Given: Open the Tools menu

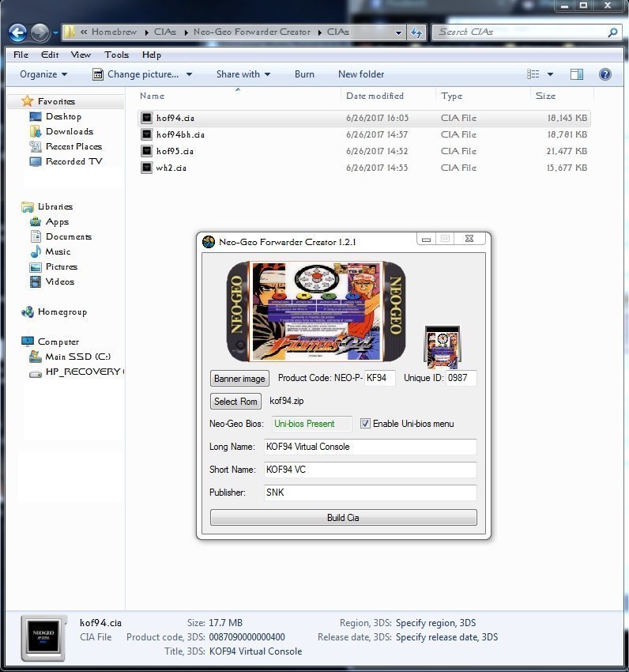Looking at the screenshot, I should [116, 55].
